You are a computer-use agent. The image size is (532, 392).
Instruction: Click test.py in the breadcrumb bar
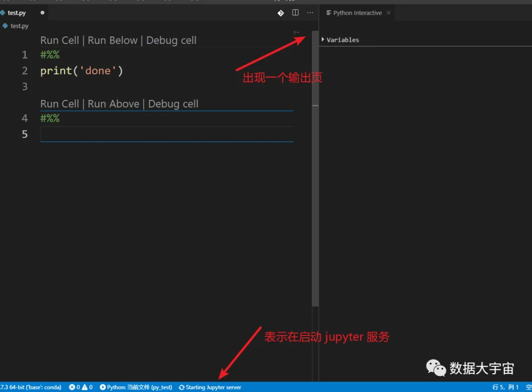pyautogui.click(x=19, y=26)
